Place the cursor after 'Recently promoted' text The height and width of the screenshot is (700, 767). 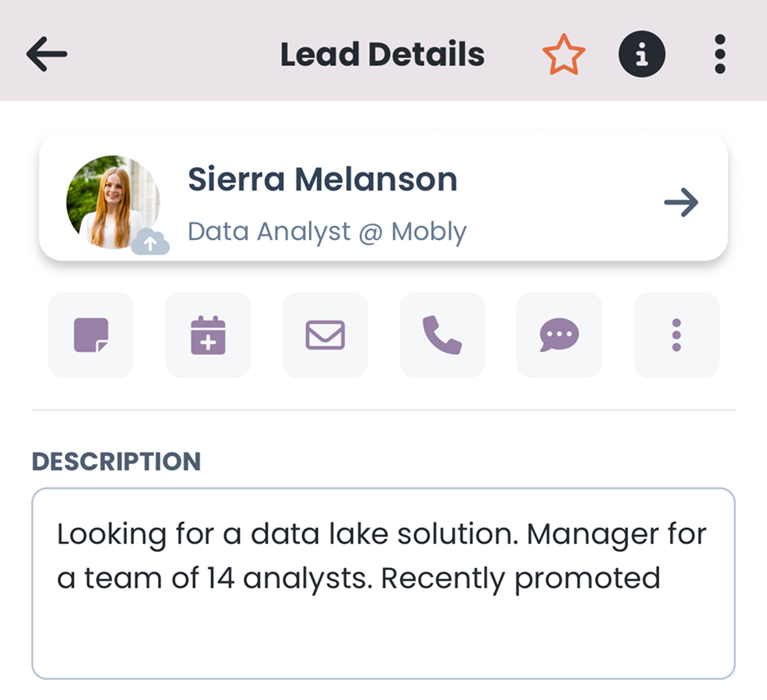tap(663, 579)
